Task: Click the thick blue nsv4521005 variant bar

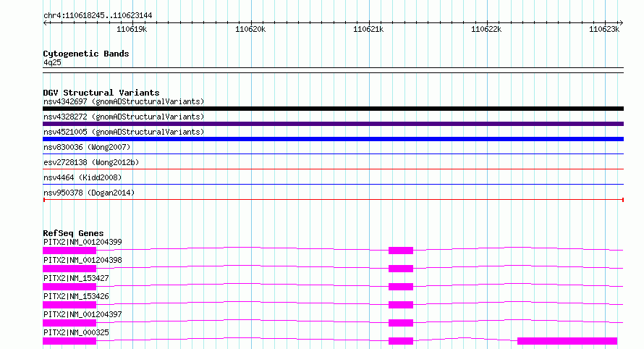Action: click(x=333, y=139)
